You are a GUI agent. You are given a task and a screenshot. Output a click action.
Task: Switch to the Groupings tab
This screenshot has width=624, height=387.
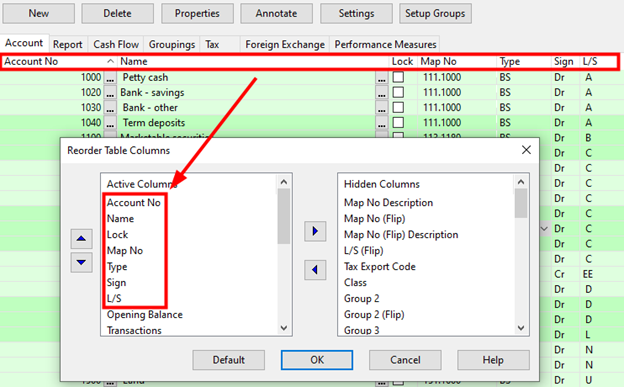tap(172, 45)
